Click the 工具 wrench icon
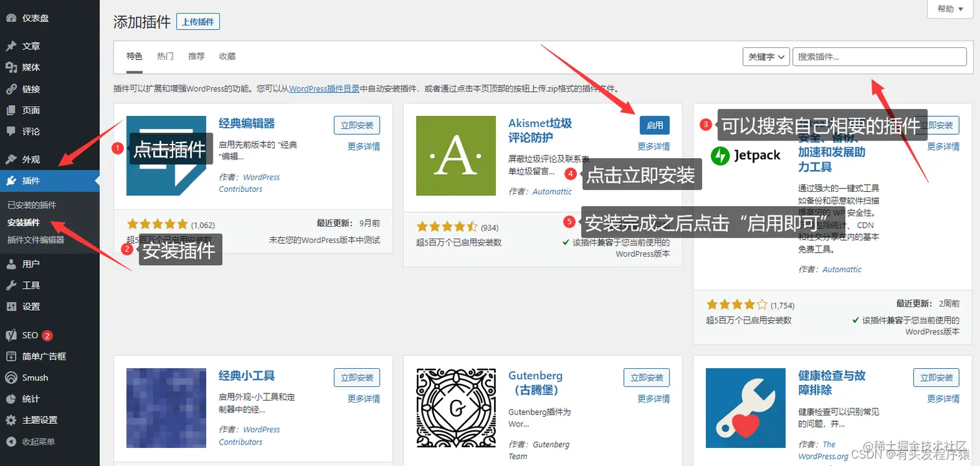The width and height of the screenshot is (980, 466). click(x=11, y=285)
